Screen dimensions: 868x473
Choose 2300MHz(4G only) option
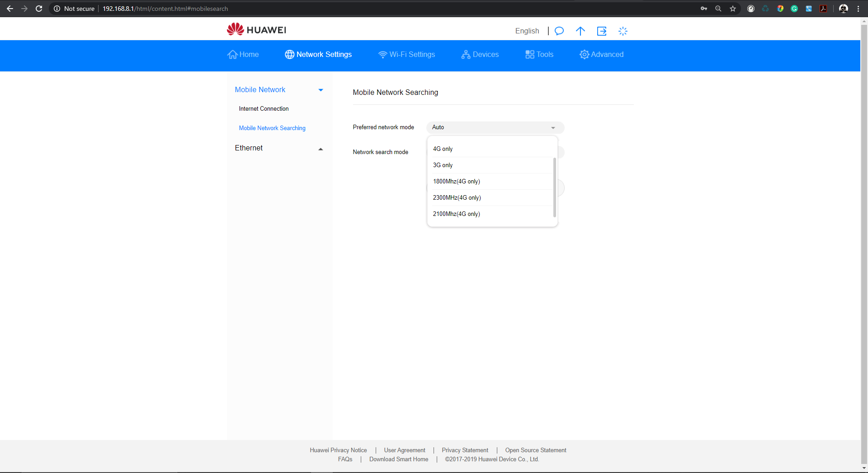click(x=492, y=197)
